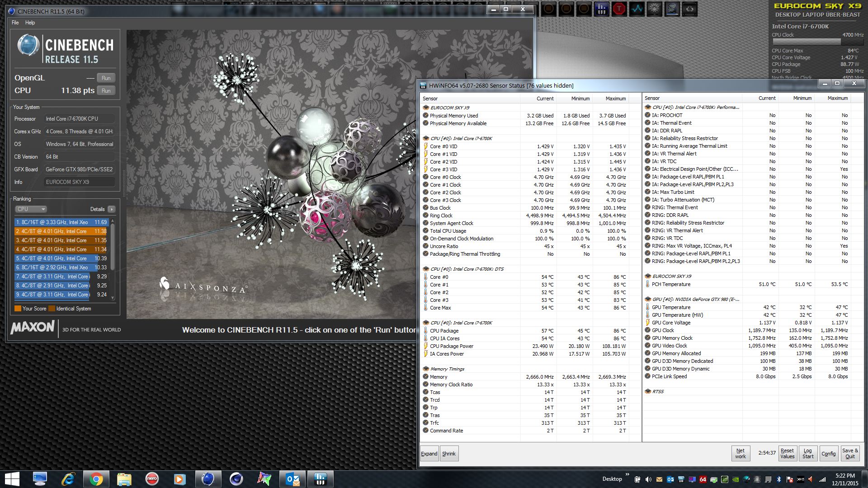Open the Help menu in Cinebench

(x=30, y=23)
